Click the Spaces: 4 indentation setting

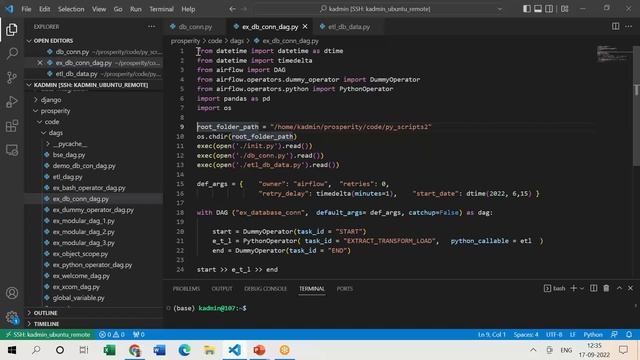(526, 335)
